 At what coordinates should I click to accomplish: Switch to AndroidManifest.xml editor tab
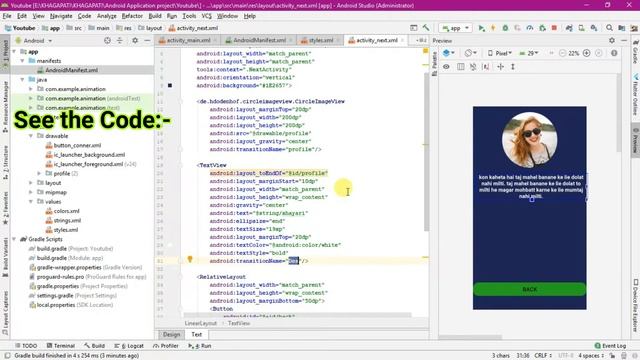tap(259, 40)
